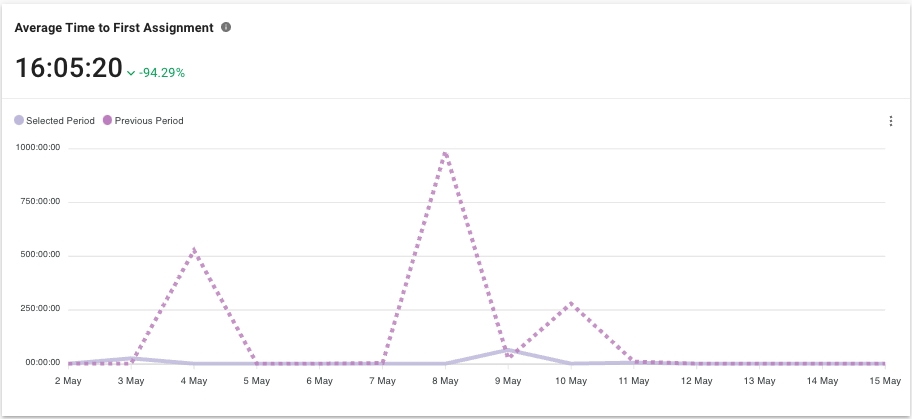912x419 pixels.
Task: Click the 16:05:20 average time value
Action: click(68, 68)
